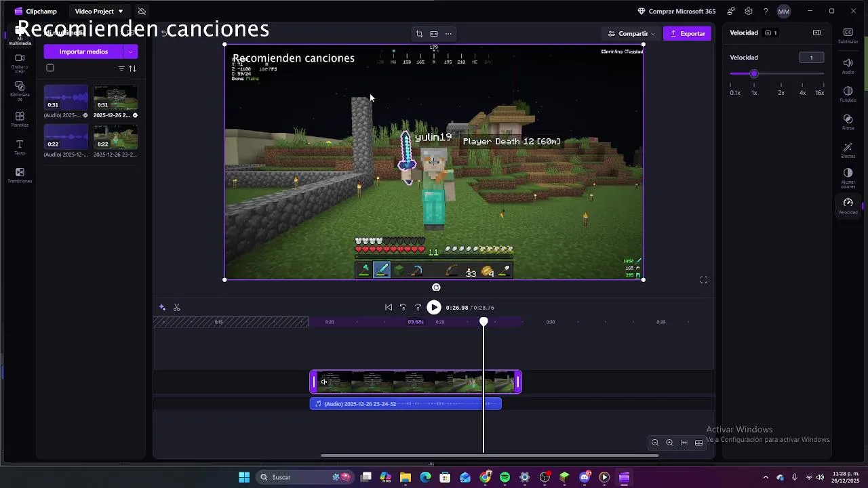Select the audio clip on timeline
The image size is (868, 488).
coord(406,404)
